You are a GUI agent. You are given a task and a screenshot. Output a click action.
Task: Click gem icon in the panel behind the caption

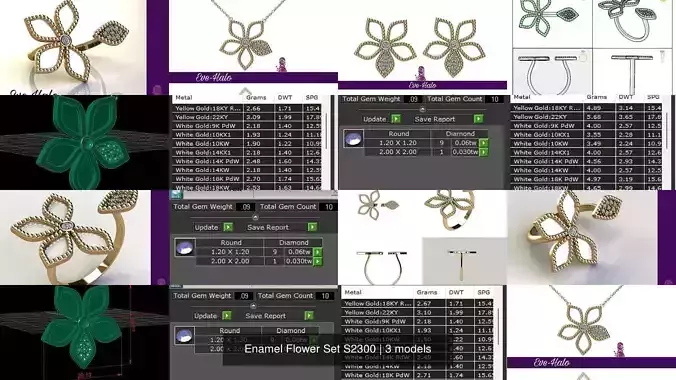(x=184, y=336)
